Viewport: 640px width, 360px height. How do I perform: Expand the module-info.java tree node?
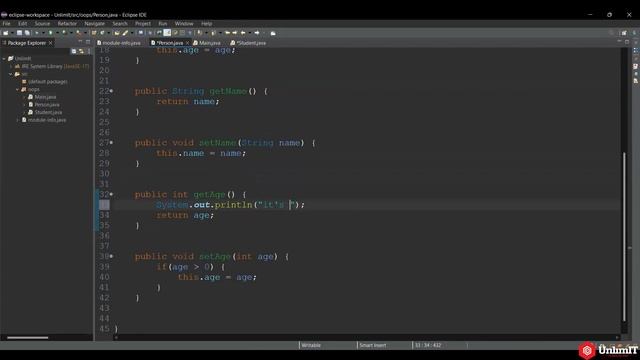(18, 120)
